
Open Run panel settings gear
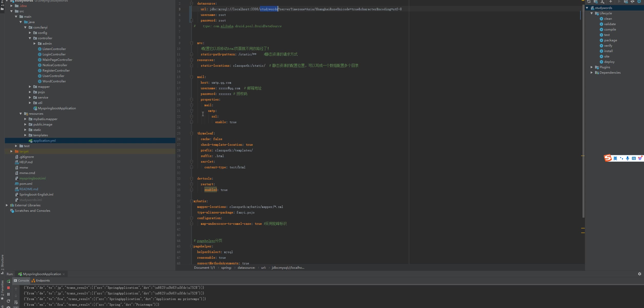[639, 274]
